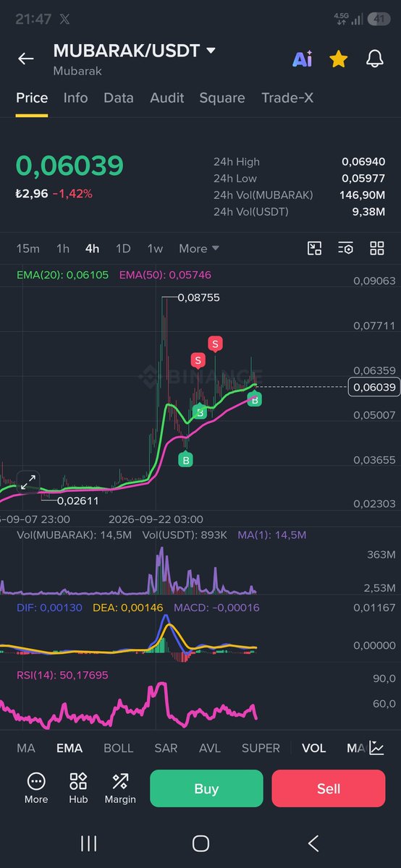Screen dimensions: 401x868
Task: Open the More menu icon
Action: 35,788
